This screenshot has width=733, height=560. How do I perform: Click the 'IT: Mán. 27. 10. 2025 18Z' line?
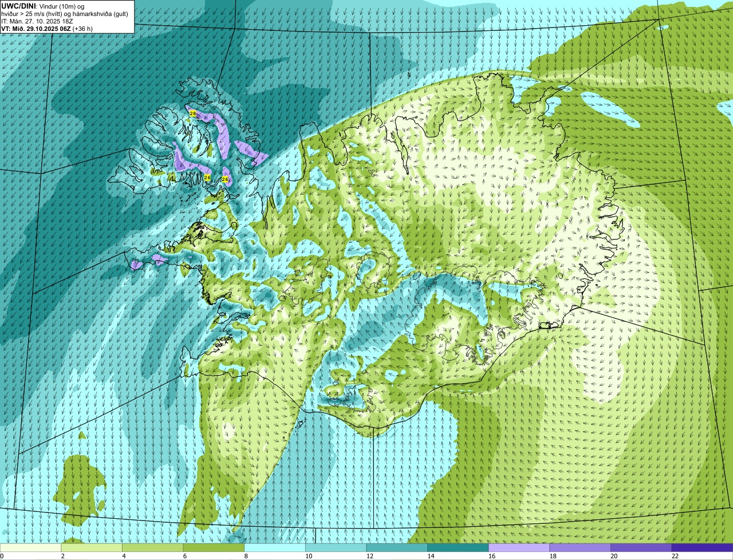[37, 21]
